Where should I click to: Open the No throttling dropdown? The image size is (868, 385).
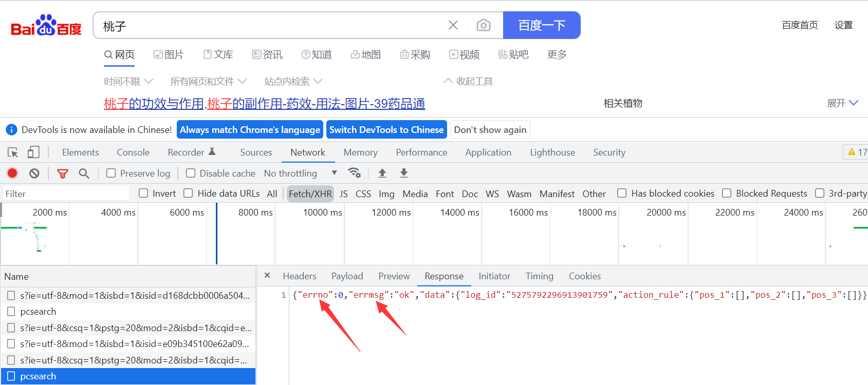(x=301, y=174)
